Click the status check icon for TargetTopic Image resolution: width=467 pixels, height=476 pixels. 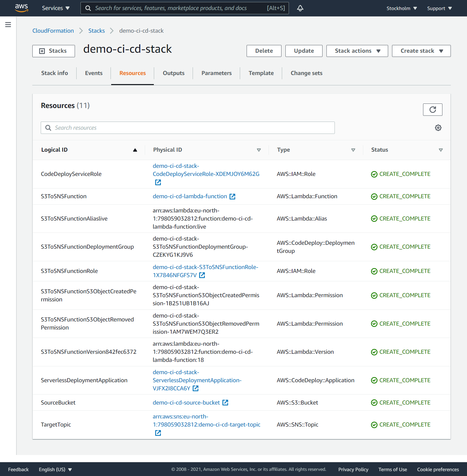click(x=374, y=425)
